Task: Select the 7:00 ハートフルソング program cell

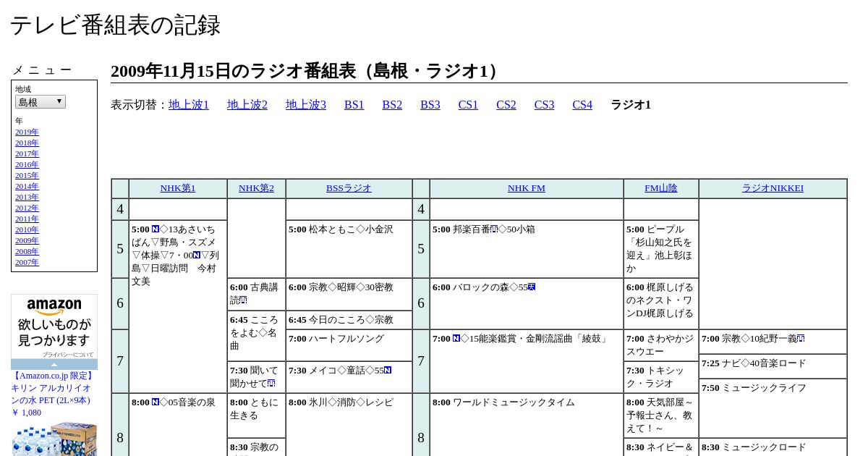Action: click(349, 345)
